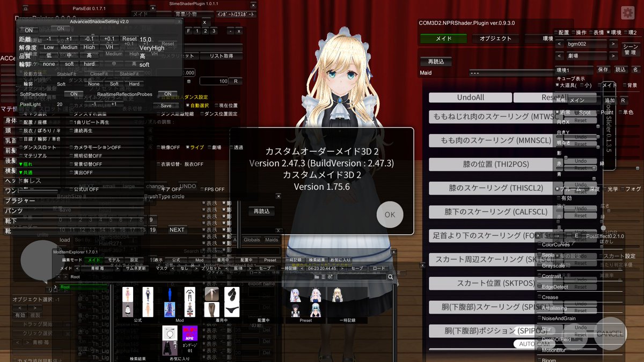Image resolution: width=644 pixels, height=362 pixels.
Task: Click the folder icon in ModItemExplorer toolbar
Action: [317, 277]
